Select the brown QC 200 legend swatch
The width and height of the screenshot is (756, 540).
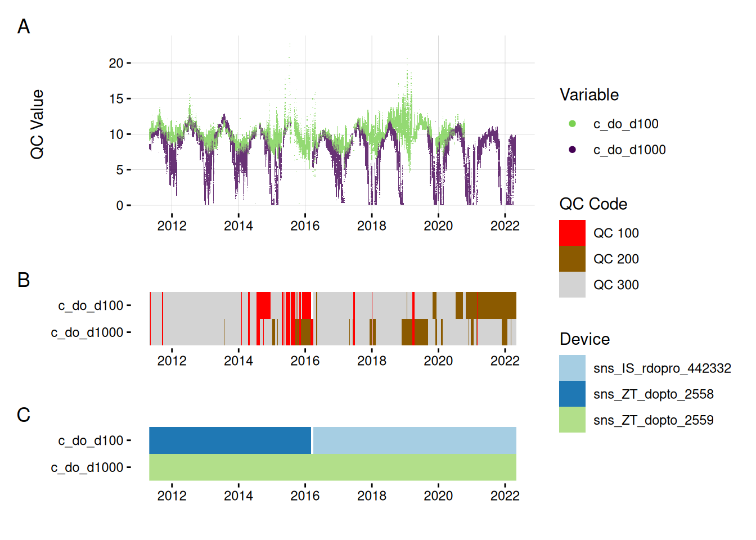point(572,259)
